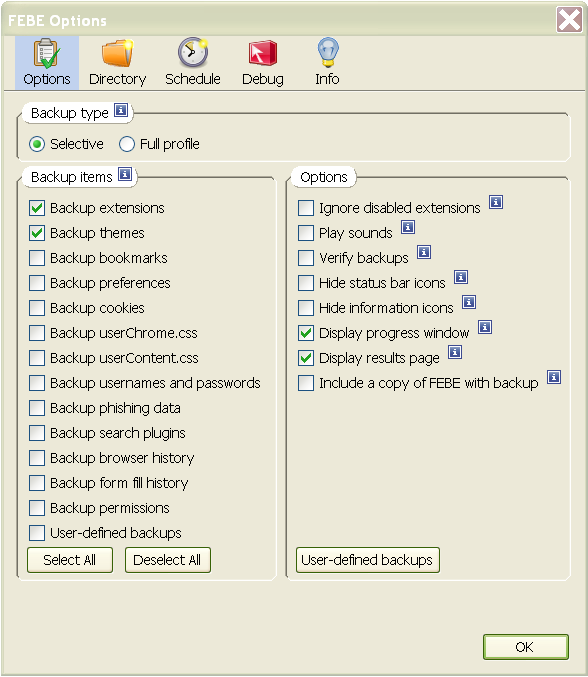The image size is (588, 677).
Task: Click info icon beside Include a copy of FEBE
Action: click(x=554, y=377)
